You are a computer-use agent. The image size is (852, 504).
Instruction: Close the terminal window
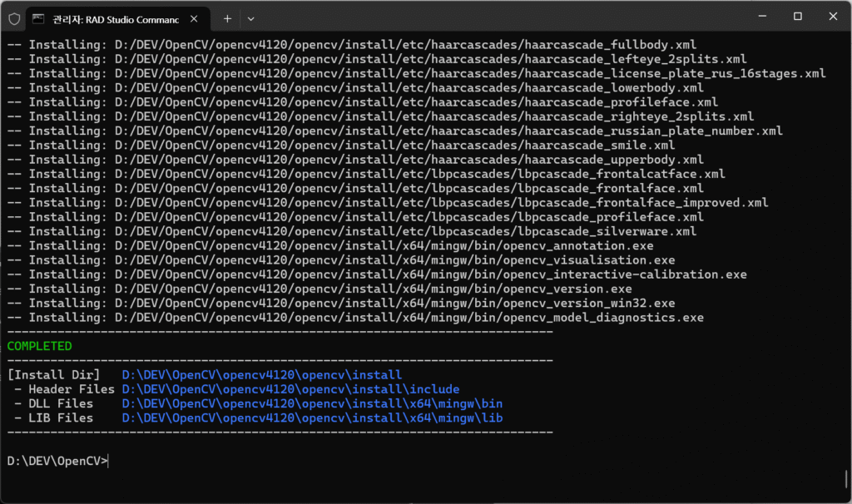coord(832,17)
